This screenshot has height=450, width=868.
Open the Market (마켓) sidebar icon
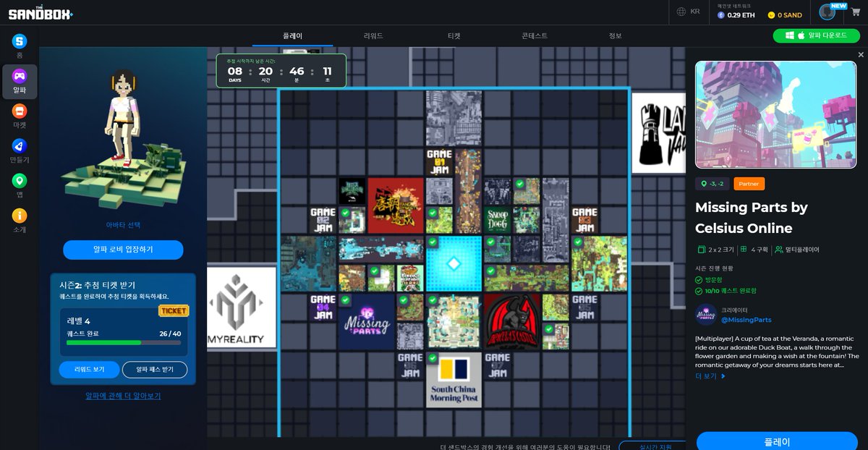pyautogui.click(x=20, y=111)
